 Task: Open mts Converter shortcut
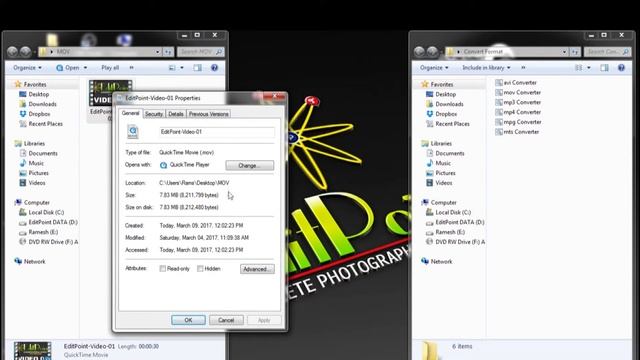[x=517, y=132]
